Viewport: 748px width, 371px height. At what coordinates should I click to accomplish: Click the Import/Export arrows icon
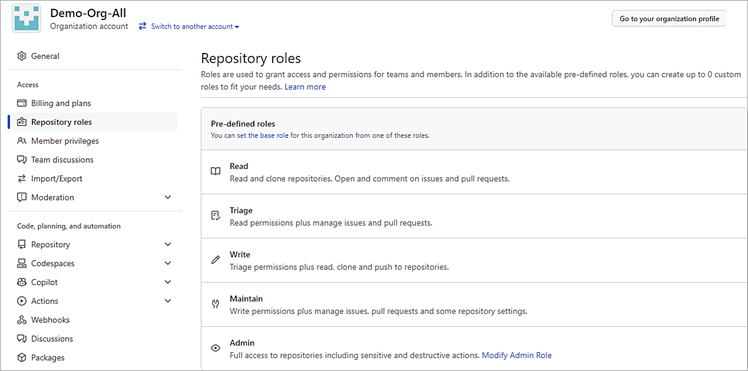pos(21,179)
